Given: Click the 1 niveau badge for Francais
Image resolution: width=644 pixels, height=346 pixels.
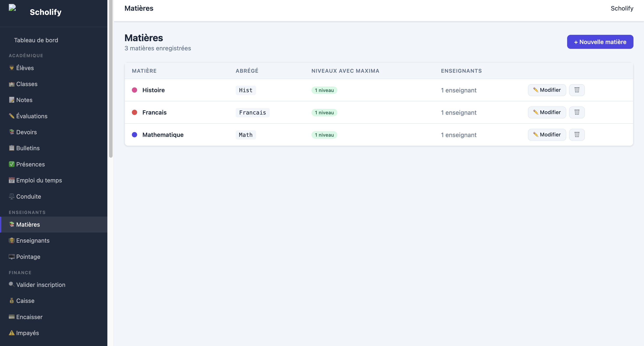Looking at the screenshot, I should pyautogui.click(x=324, y=113).
